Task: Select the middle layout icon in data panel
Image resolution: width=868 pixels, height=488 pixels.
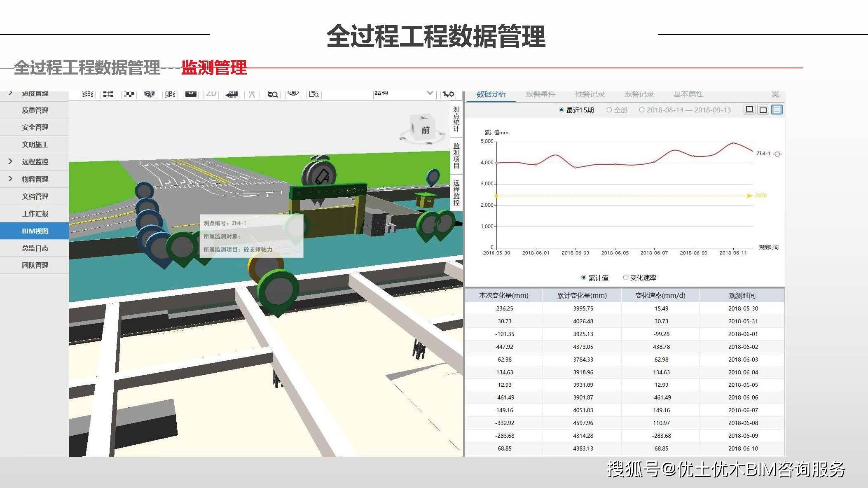Action: (x=763, y=110)
